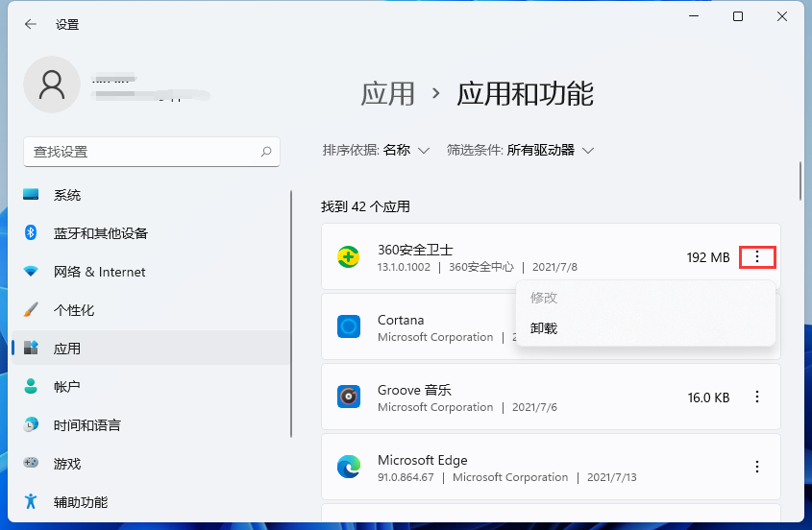
Task: Click the Microsoft Edge app name
Action: coord(423,460)
